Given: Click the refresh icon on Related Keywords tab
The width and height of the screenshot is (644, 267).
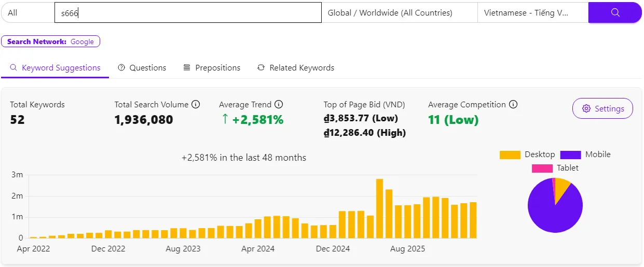Looking at the screenshot, I should pos(261,68).
